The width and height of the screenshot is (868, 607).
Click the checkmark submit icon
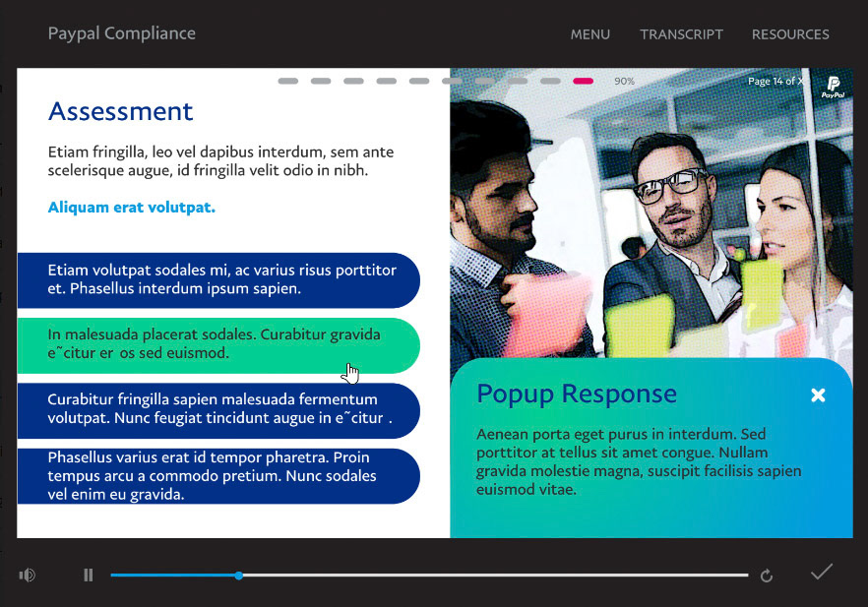[822, 572]
